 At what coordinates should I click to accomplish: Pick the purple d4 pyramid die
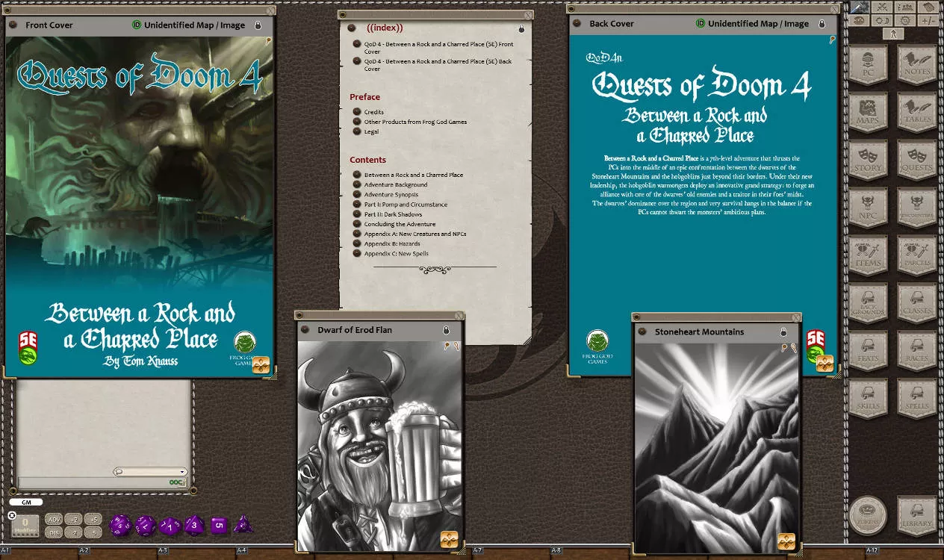pos(243,526)
